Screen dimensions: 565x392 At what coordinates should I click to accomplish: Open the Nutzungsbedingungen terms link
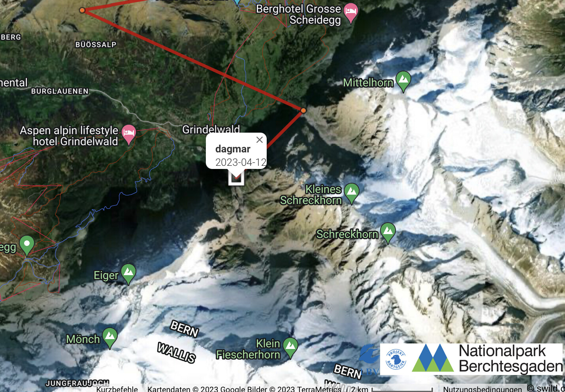click(482, 389)
